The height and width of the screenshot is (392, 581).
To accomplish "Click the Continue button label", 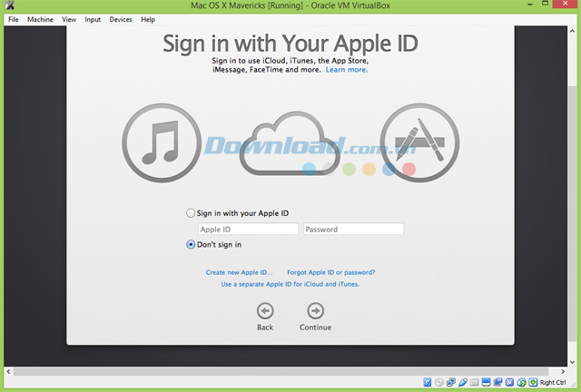I will 315,328.
